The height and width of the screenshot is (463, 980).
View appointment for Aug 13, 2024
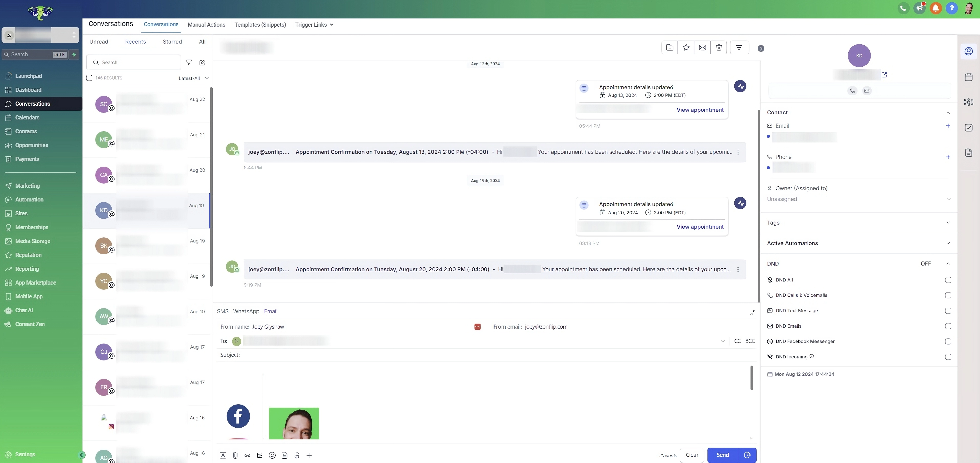[700, 110]
